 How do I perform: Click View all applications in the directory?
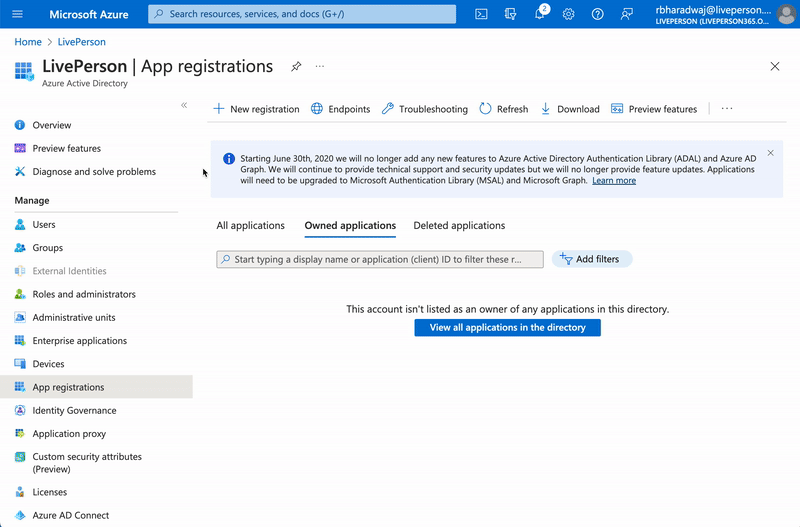click(x=507, y=328)
